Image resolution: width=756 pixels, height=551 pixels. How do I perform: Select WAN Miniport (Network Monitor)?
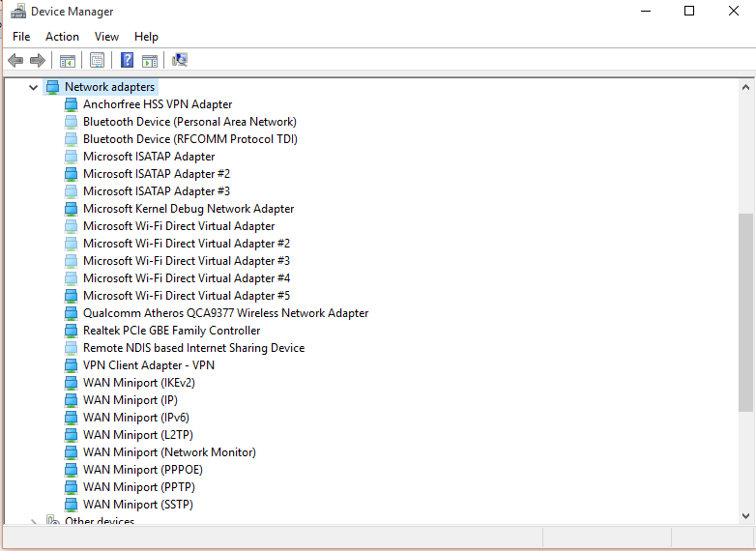(169, 452)
